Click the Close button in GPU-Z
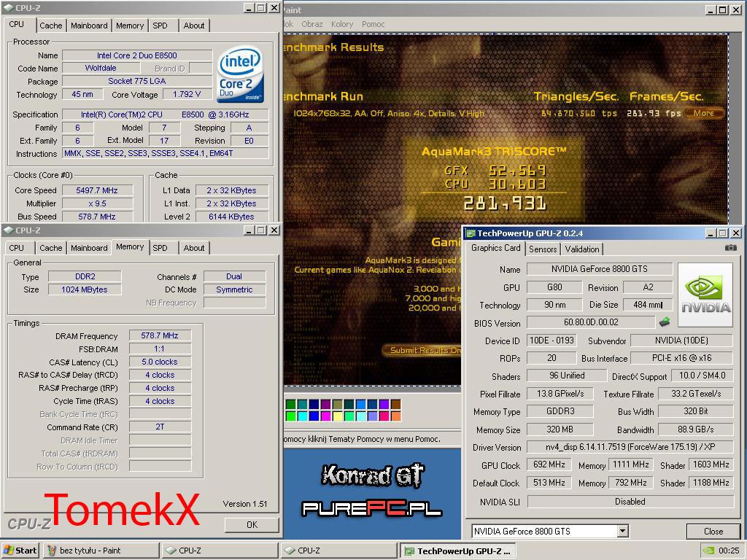The image size is (747, 560). 713,531
